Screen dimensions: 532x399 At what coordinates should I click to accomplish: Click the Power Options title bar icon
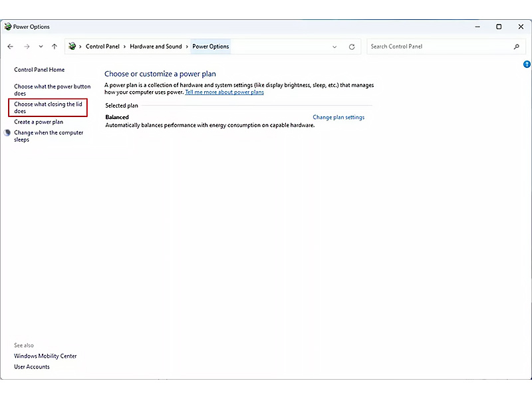pyautogui.click(x=8, y=27)
